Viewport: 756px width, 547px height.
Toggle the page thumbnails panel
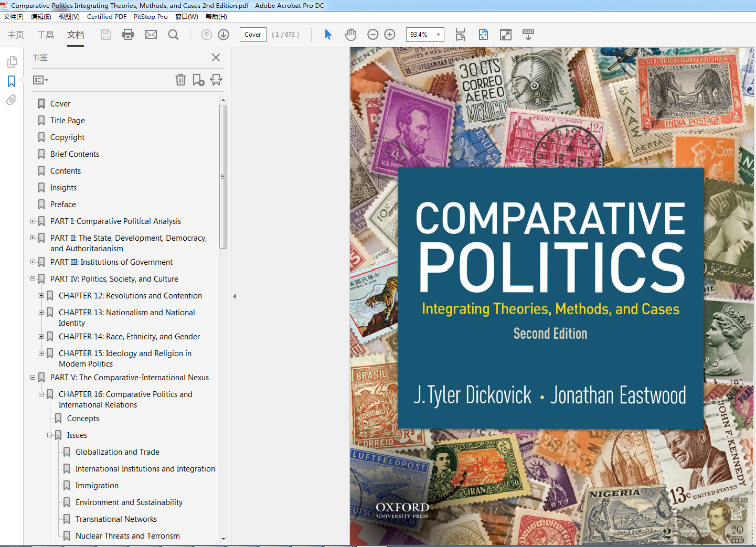click(x=12, y=62)
